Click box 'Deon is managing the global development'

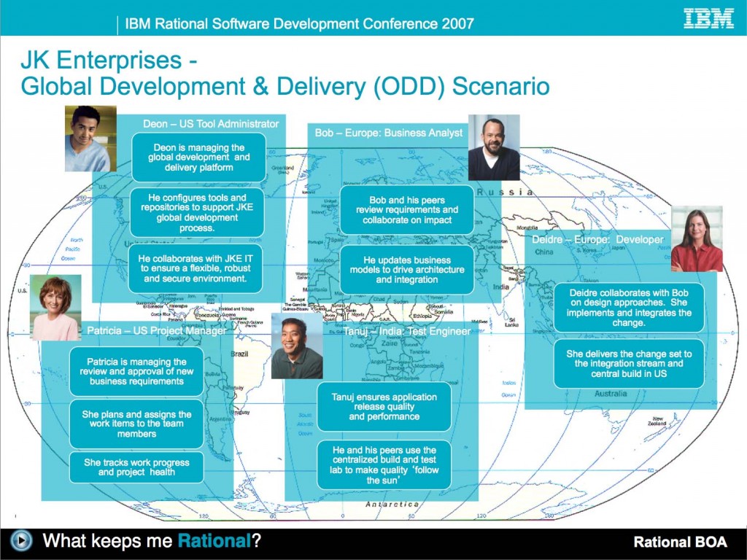click(198, 157)
